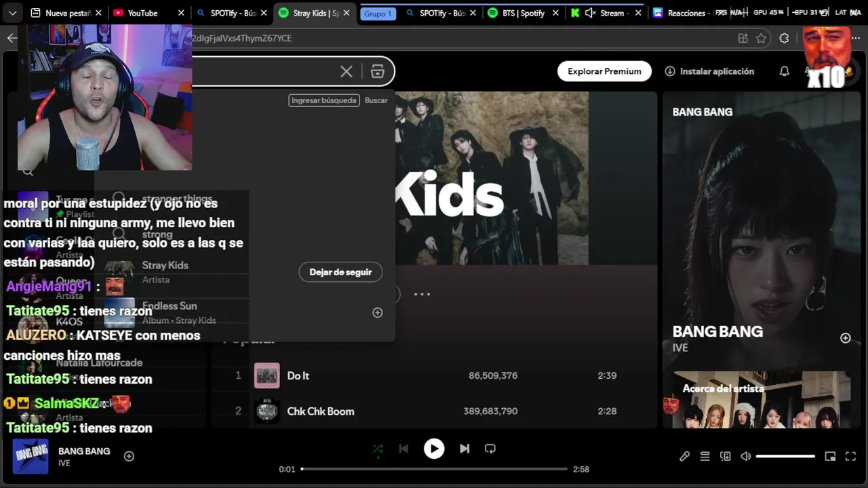Screen dimensions: 868x488
Task: Mute the Stream tab speaker icon
Action: 590,13
